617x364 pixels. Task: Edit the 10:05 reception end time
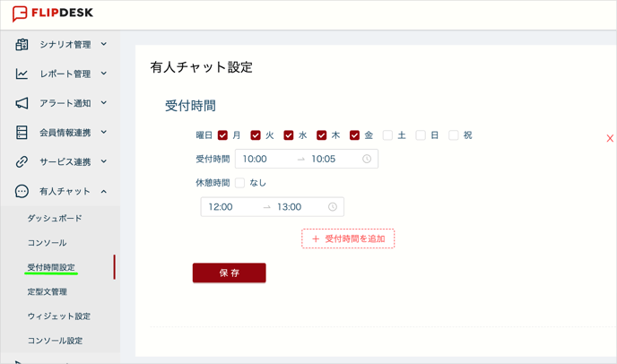(x=324, y=159)
